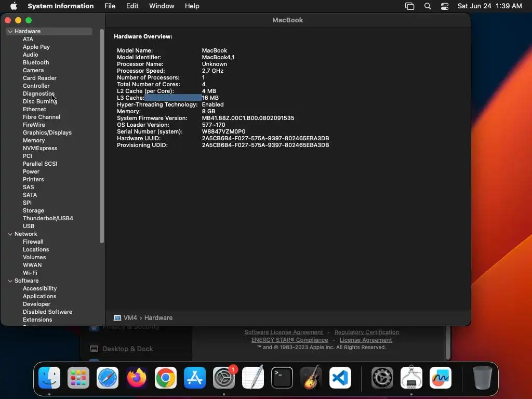Open ENERGY STAR Compliance link
The height and width of the screenshot is (399, 532).
click(x=290, y=340)
